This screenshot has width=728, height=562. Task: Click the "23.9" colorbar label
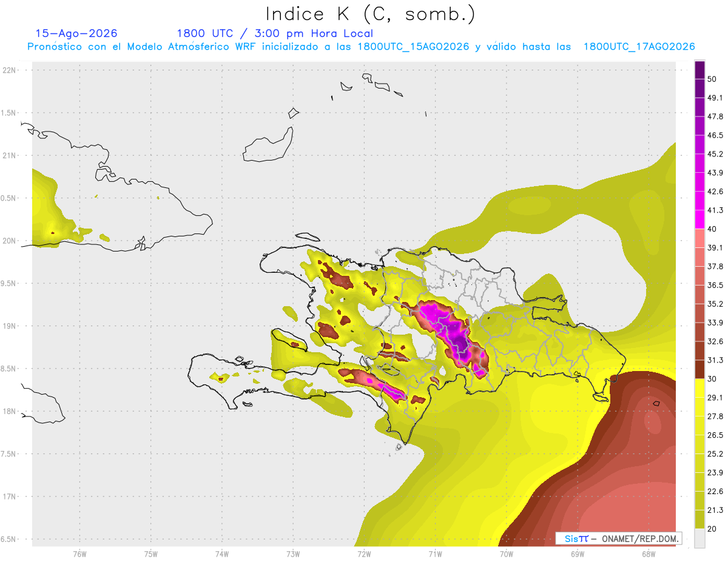click(x=715, y=473)
